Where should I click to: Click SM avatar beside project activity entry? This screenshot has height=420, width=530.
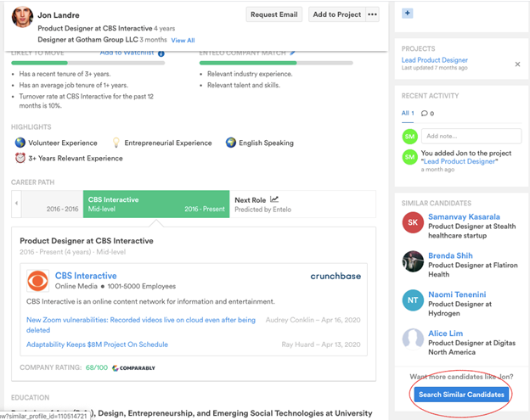[x=409, y=157]
